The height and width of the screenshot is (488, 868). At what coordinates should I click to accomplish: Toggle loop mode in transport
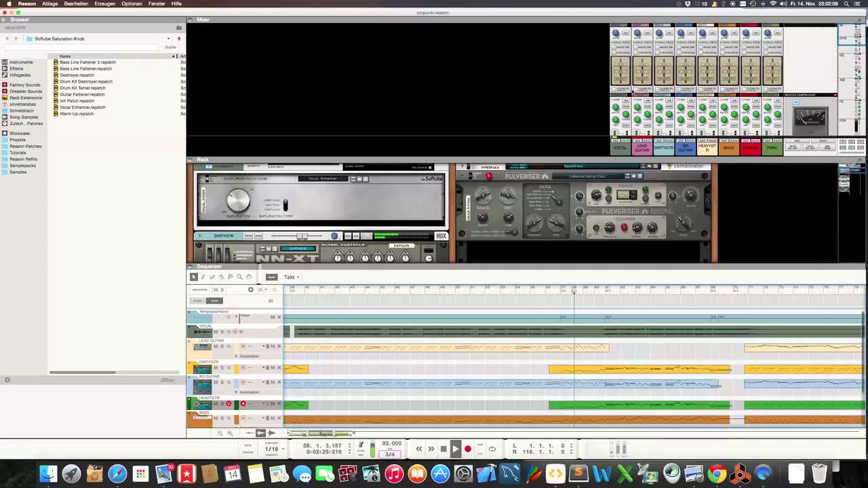[x=492, y=449]
